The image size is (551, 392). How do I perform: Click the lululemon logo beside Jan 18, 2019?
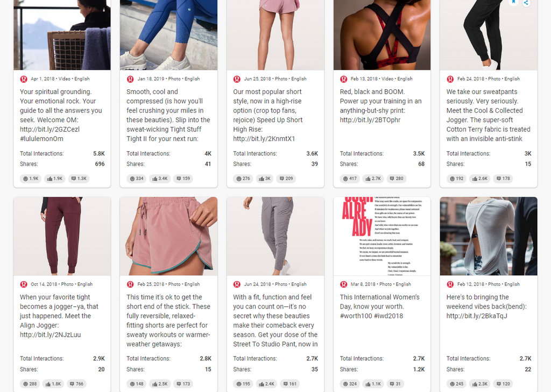point(130,79)
